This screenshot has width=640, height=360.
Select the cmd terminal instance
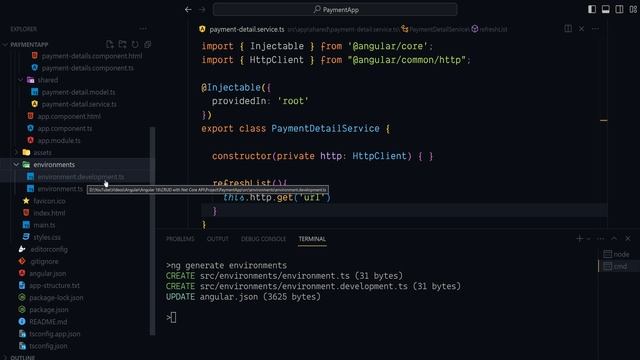click(617, 266)
